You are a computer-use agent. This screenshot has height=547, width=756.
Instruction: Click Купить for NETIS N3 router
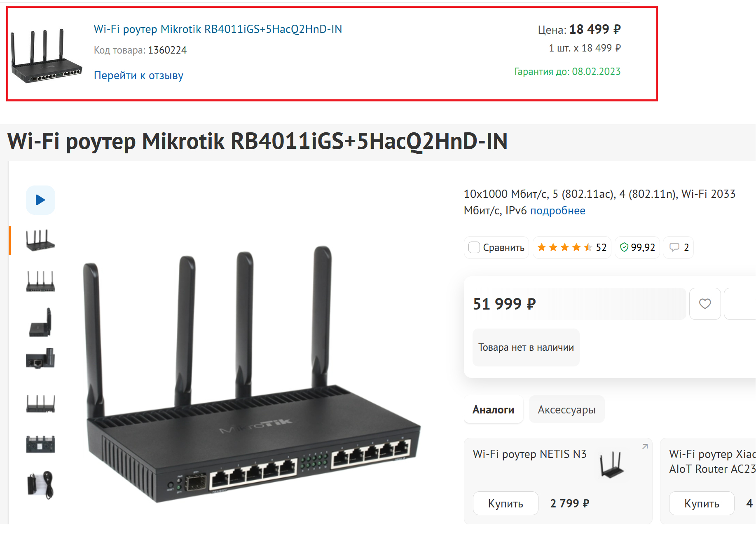click(x=506, y=503)
